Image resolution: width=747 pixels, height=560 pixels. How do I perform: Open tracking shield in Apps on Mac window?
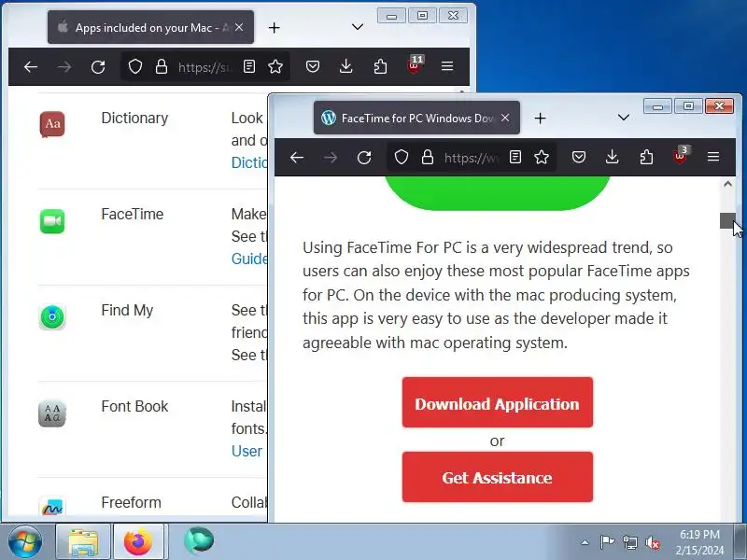pos(135,66)
